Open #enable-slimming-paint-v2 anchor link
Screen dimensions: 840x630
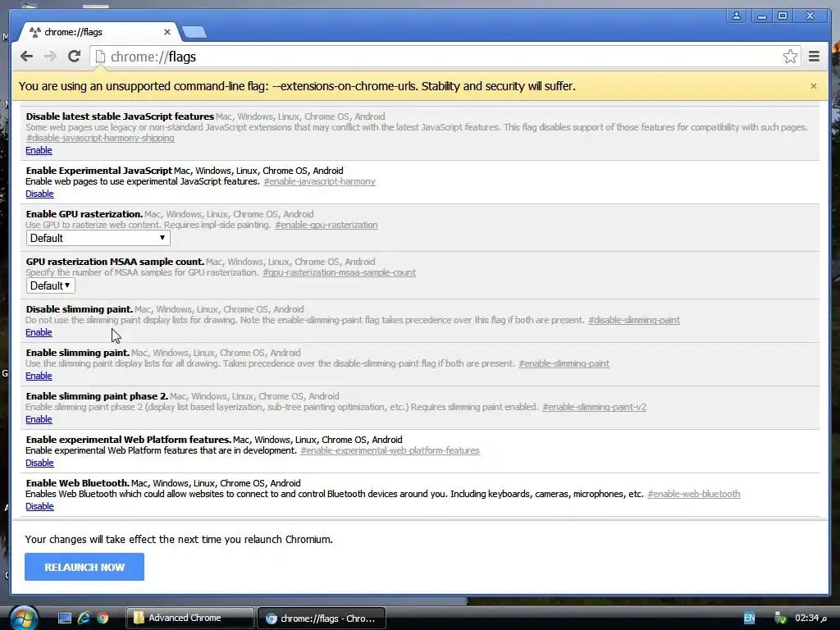pyautogui.click(x=594, y=407)
